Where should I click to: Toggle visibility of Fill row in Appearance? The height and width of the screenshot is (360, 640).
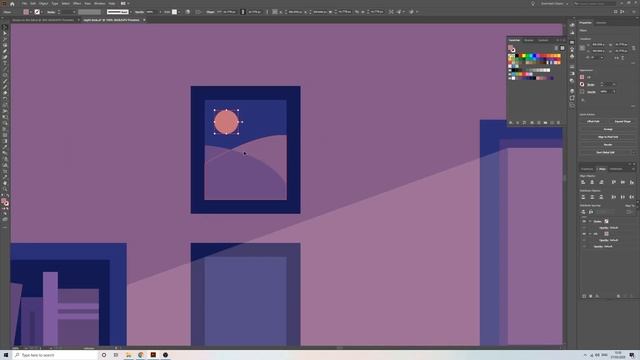coord(584,234)
